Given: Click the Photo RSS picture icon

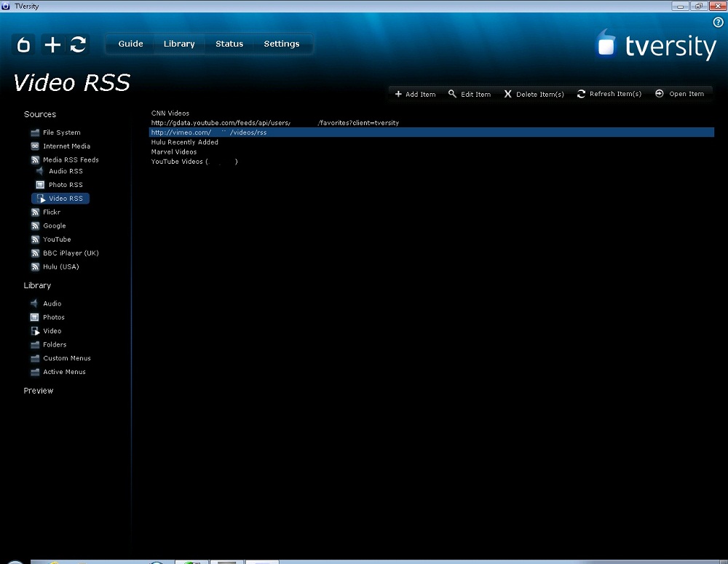Looking at the screenshot, I should pyautogui.click(x=40, y=185).
